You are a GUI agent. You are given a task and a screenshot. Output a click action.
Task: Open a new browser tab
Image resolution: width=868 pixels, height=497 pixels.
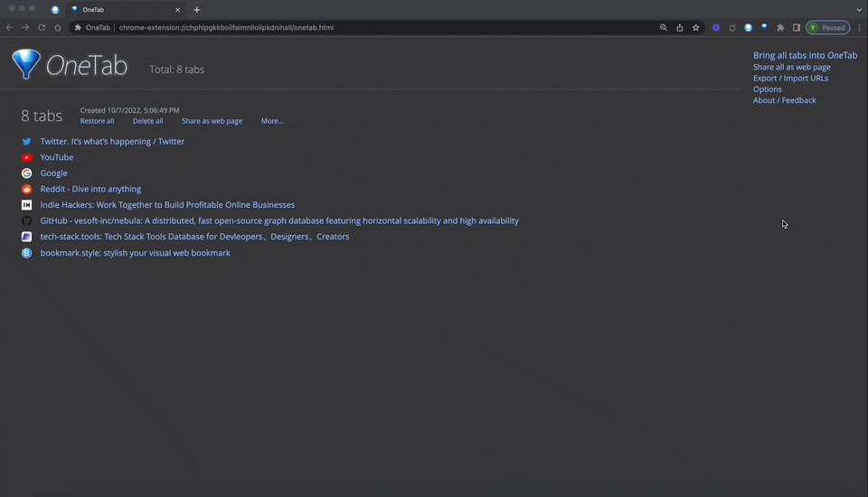tap(197, 10)
